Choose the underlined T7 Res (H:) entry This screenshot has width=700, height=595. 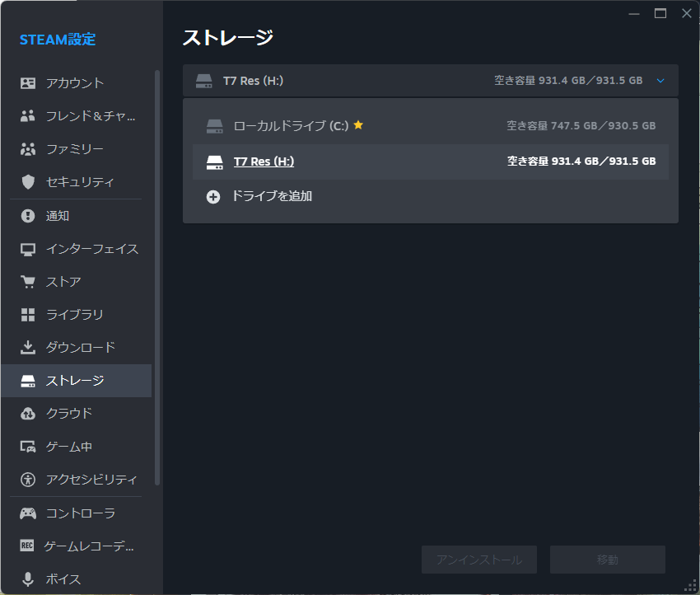[264, 162]
